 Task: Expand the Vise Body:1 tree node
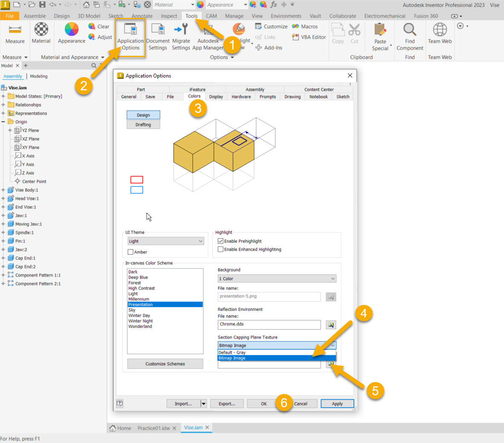(x=3, y=190)
